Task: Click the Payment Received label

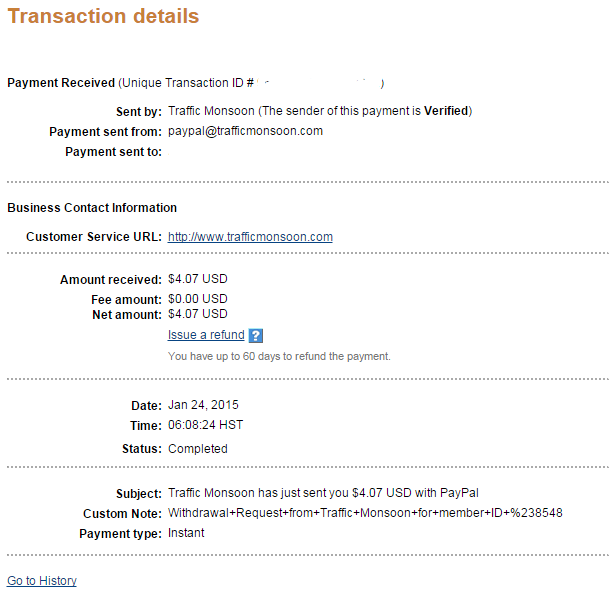Action: pos(61,83)
